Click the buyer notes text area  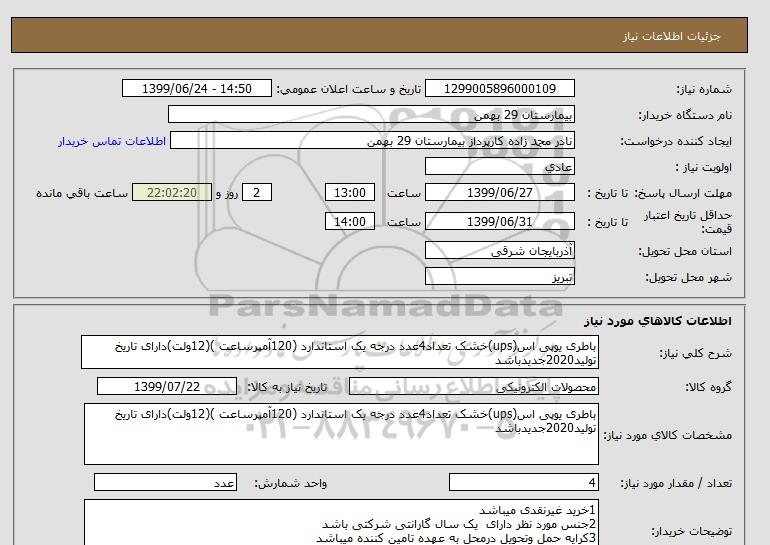pos(341,522)
